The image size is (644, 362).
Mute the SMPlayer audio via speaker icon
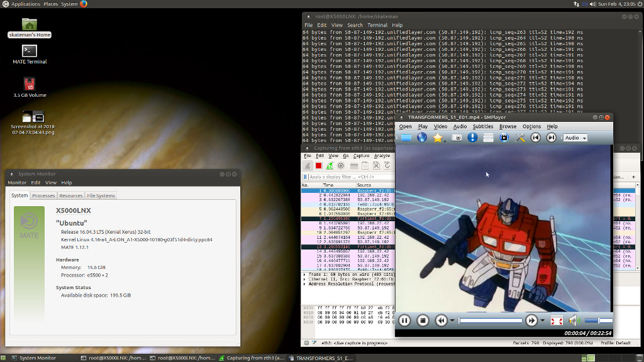(574, 321)
